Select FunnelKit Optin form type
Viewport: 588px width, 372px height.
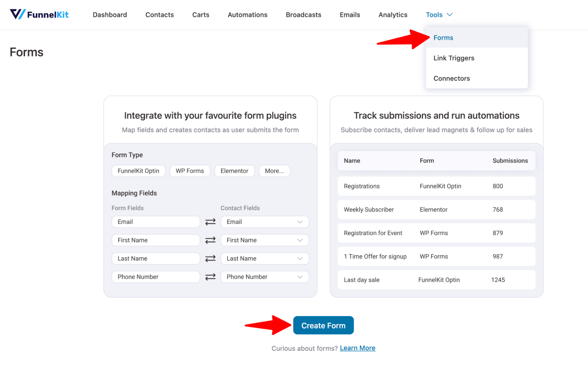pos(138,171)
